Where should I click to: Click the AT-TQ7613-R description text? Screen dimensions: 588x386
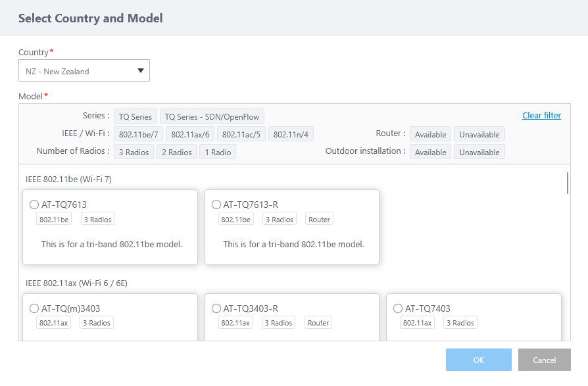293,245
